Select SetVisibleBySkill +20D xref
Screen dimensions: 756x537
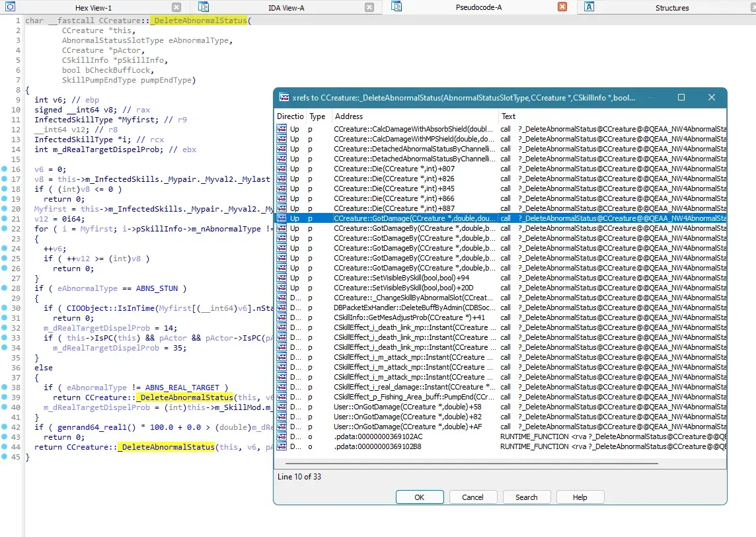(x=500, y=288)
